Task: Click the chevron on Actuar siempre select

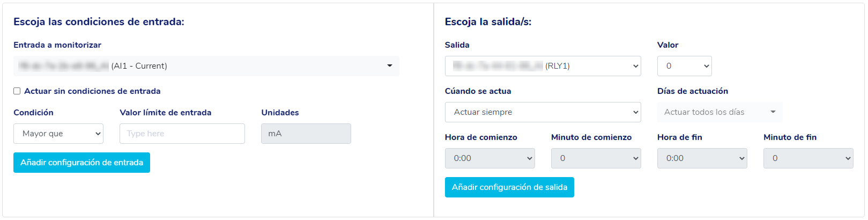Action: click(x=636, y=112)
